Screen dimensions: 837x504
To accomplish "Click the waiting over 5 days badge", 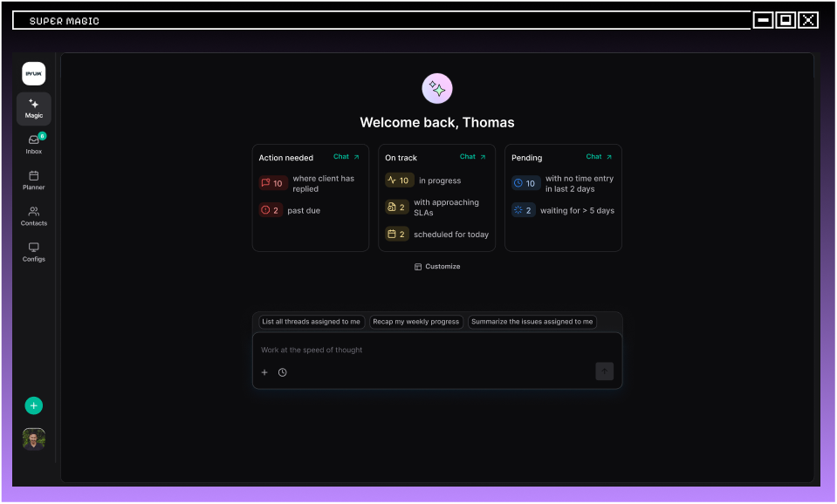I will (x=523, y=210).
